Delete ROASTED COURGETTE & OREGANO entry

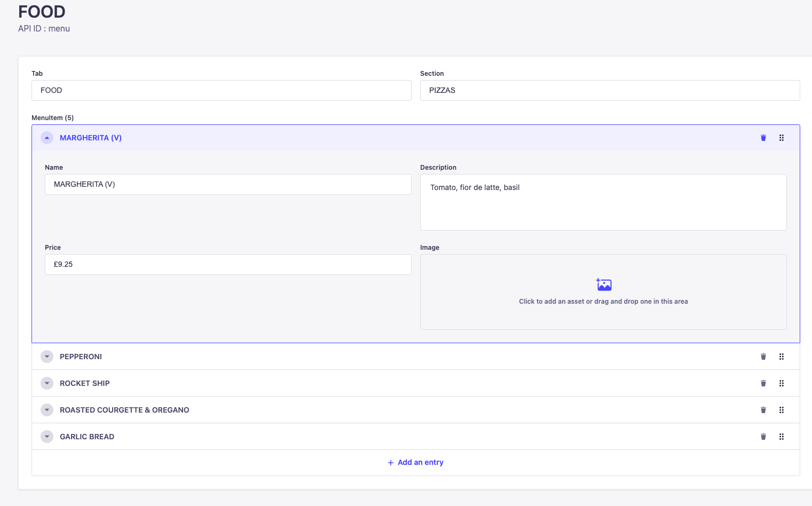pyautogui.click(x=763, y=410)
